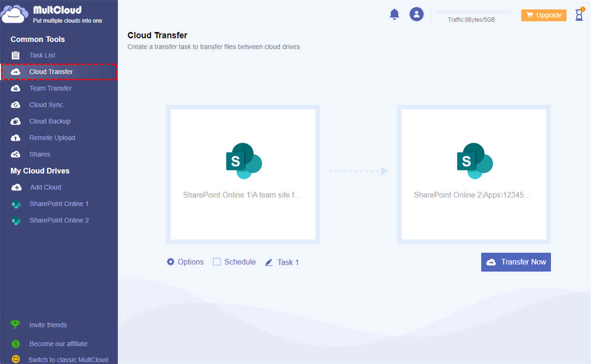This screenshot has height=364, width=591.
Task: Click the Schedule label text
Action: tap(240, 262)
